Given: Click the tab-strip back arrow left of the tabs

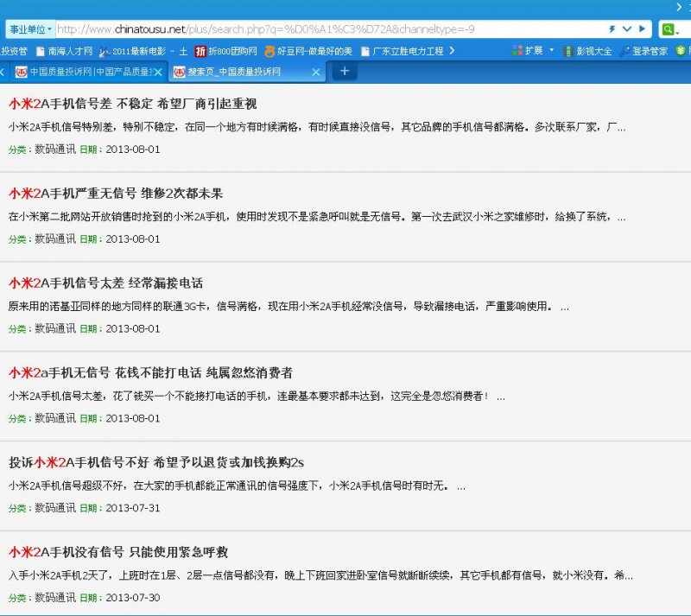Looking at the screenshot, I should point(3,72).
